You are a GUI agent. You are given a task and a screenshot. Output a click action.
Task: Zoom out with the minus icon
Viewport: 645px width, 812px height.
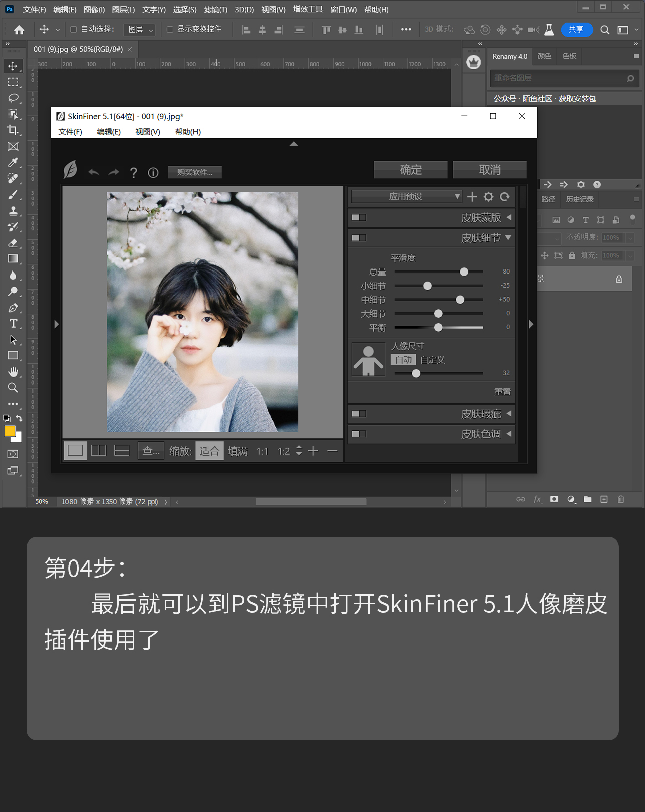click(332, 451)
